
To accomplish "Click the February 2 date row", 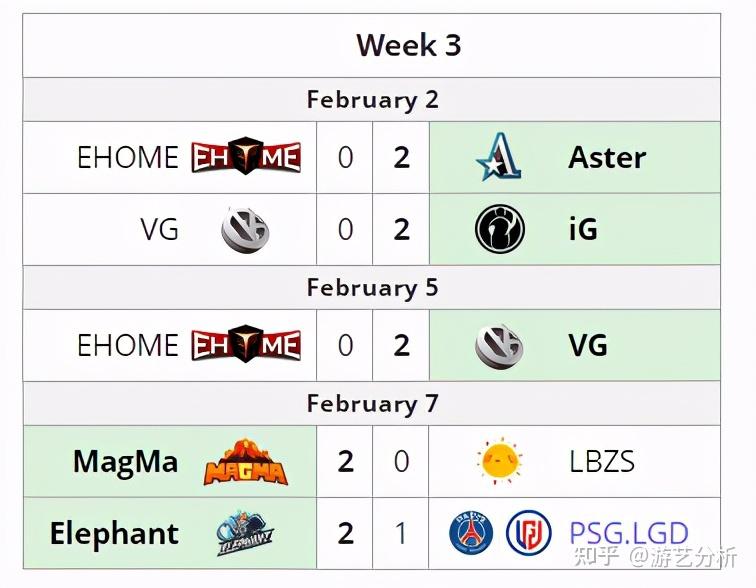I will (x=372, y=99).
